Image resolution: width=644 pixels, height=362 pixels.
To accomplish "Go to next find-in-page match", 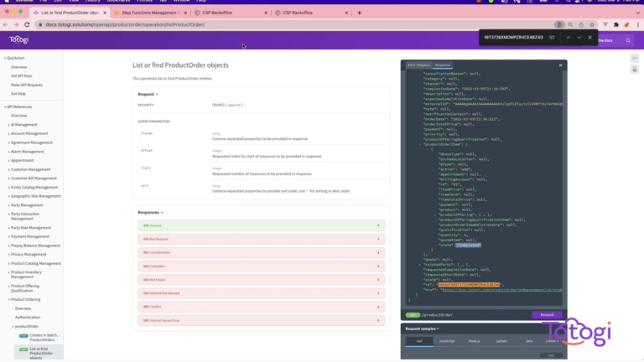I will [579, 38].
